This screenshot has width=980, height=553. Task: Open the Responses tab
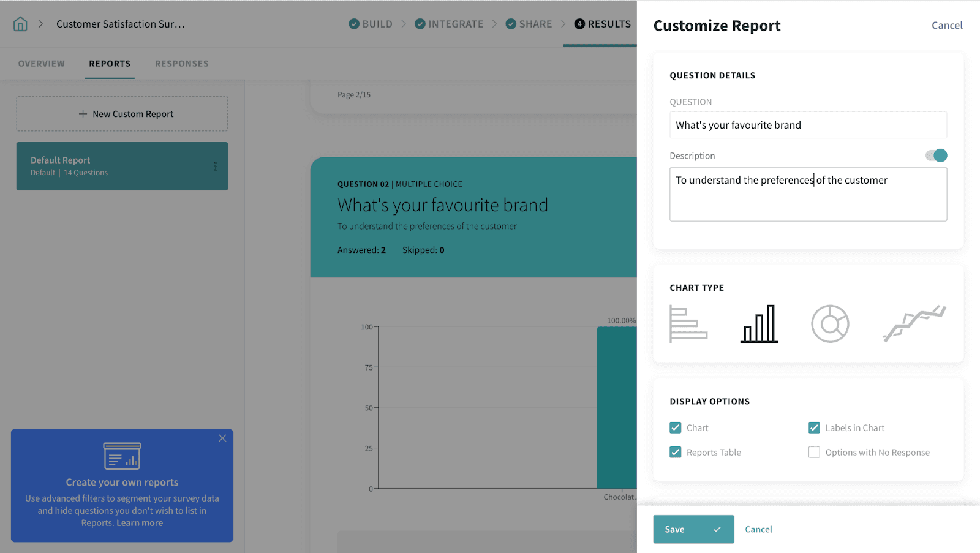click(182, 64)
